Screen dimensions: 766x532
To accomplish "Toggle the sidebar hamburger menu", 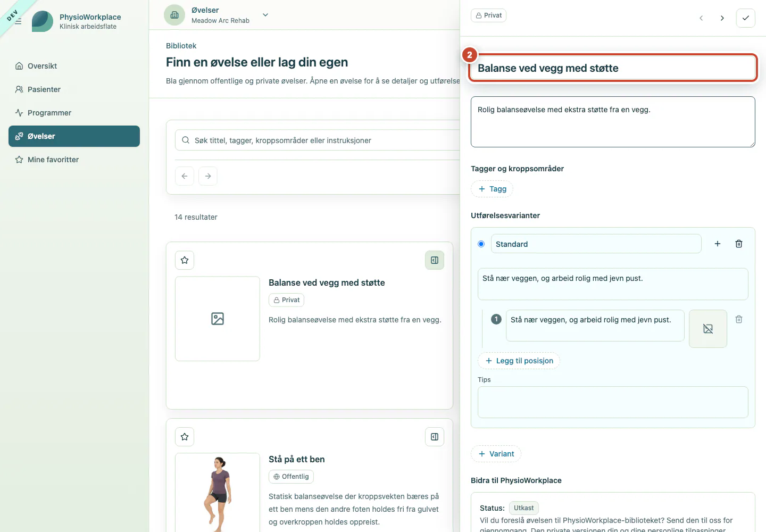I will (18, 21).
